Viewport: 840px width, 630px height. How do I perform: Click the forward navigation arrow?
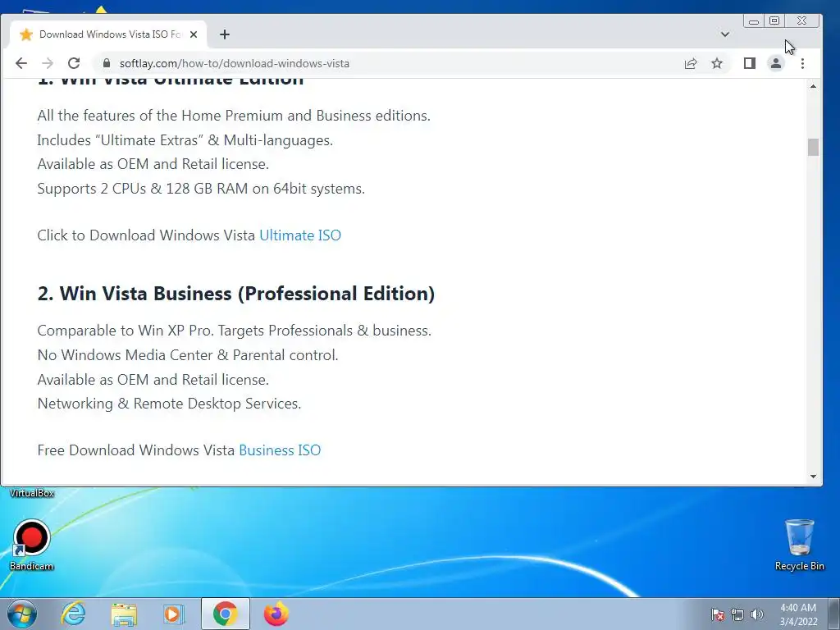tap(47, 63)
